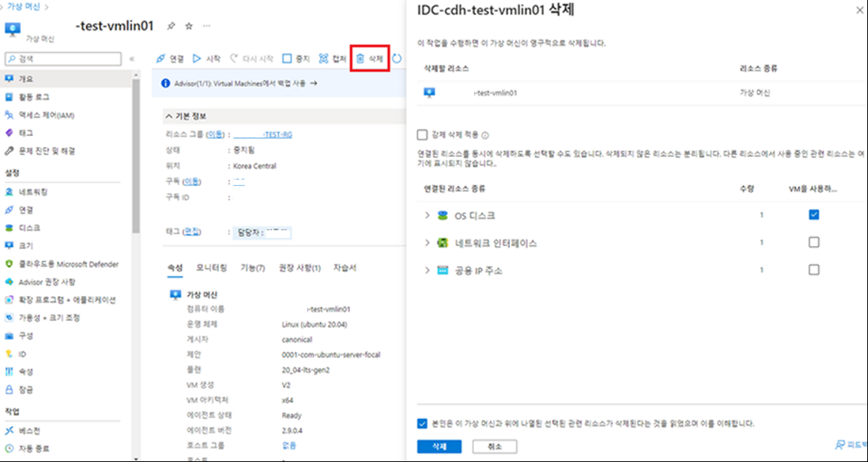This screenshot has width=868, height=462.
Task: Open the 피드백 link in delete panel
Action: point(852,445)
